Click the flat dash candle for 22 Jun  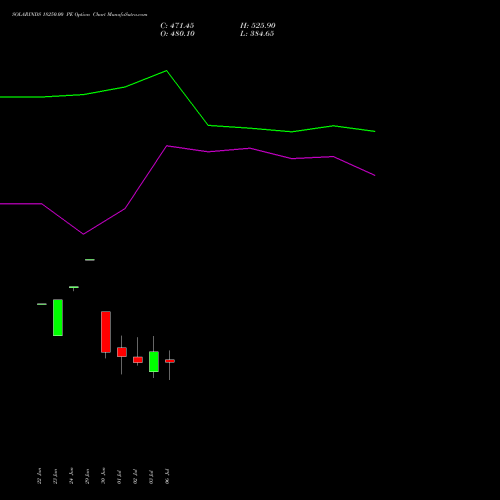pos(42,304)
